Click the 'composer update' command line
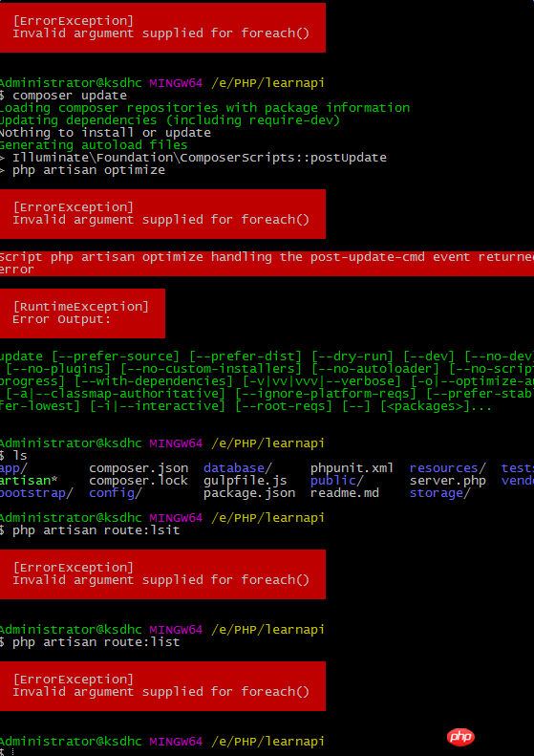 click(x=70, y=96)
